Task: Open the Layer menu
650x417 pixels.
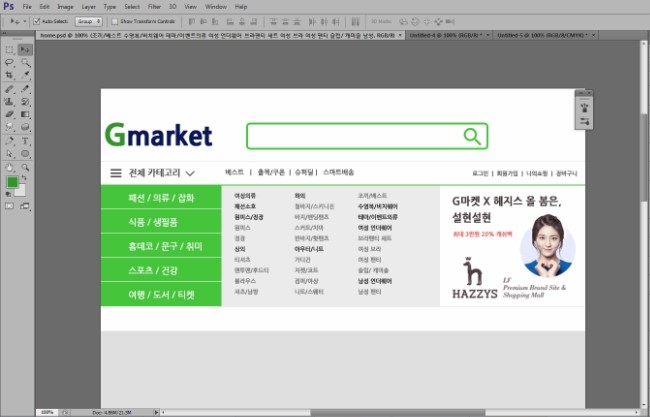Action: click(x=88, y=7)
